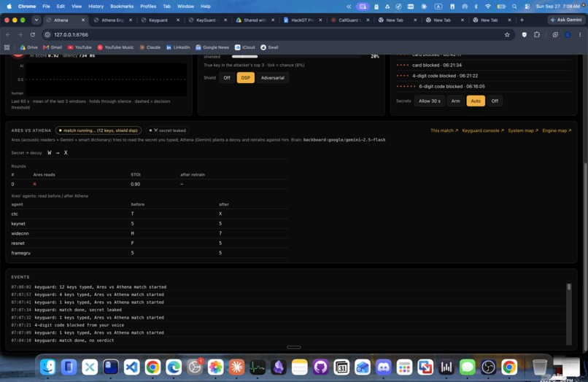Open Calendar from the Dock

click(341, 367)
